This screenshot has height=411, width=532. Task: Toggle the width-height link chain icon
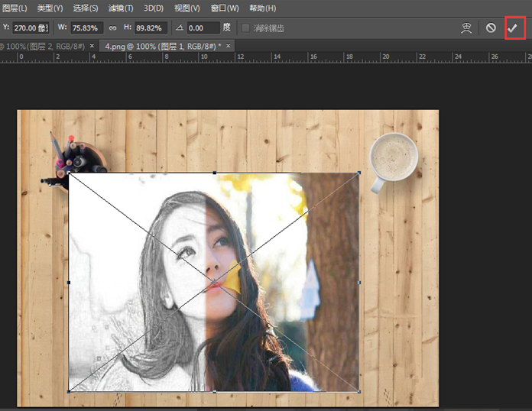click(x=112, y=28)
